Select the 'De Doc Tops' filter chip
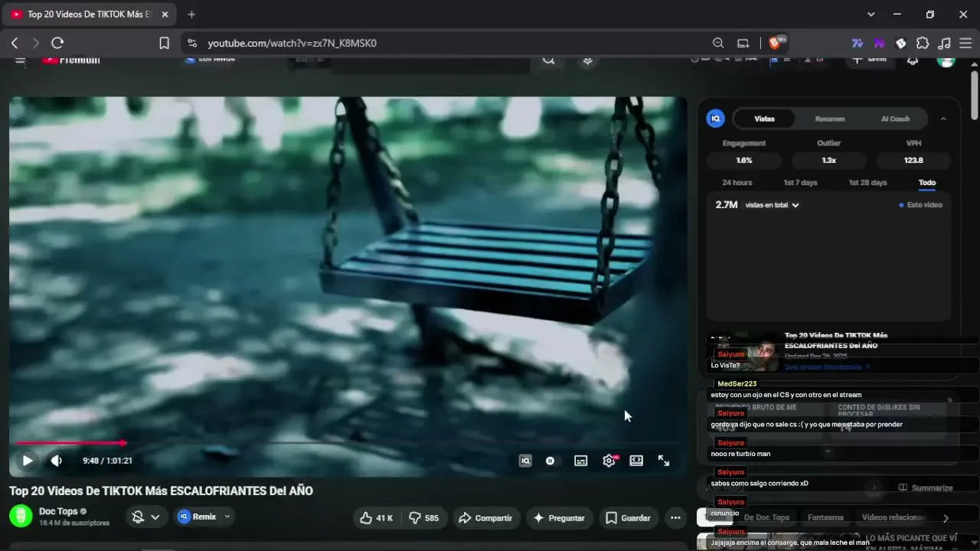The height and width of the screenshot is (551, 980). tap(766, 517)
